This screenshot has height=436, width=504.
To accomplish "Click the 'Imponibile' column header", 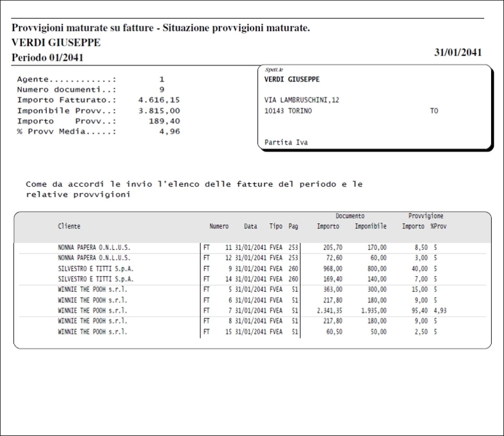I will click(x=371, y=226).
